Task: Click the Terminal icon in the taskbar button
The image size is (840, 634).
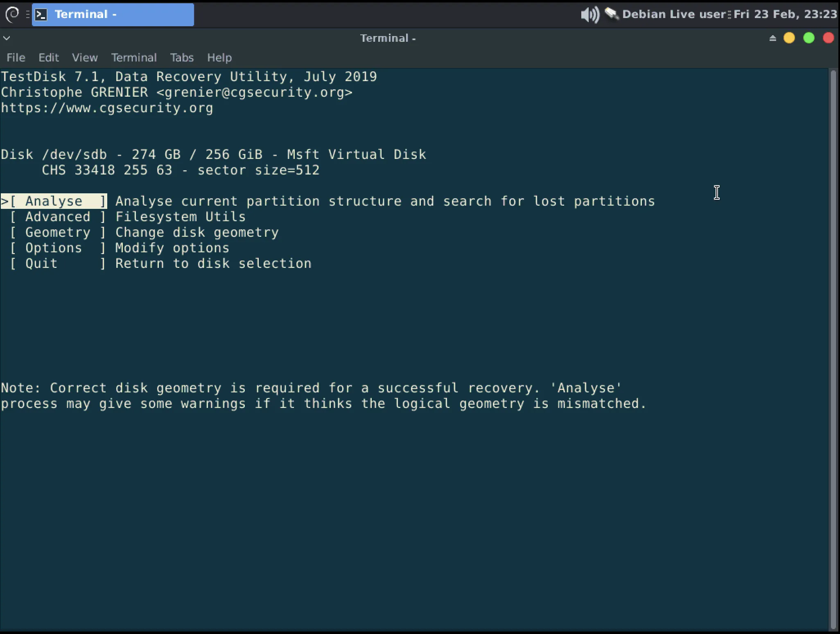Action: [x=41, y=14]
